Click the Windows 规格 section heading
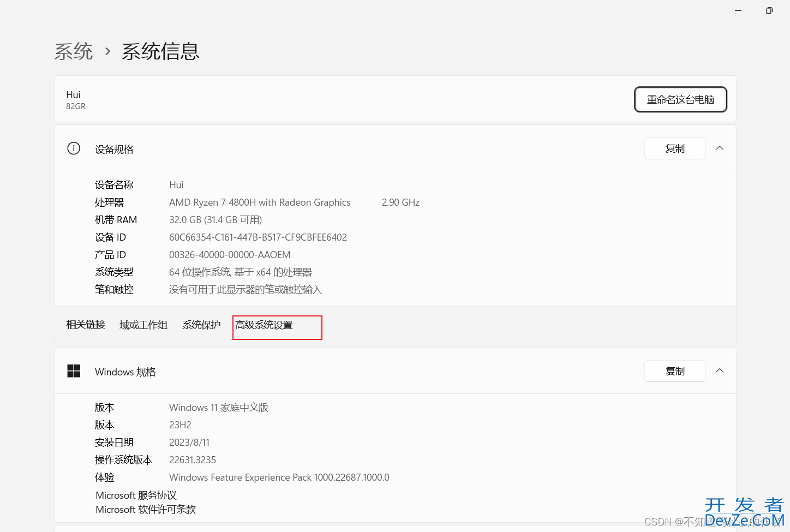 125,372
